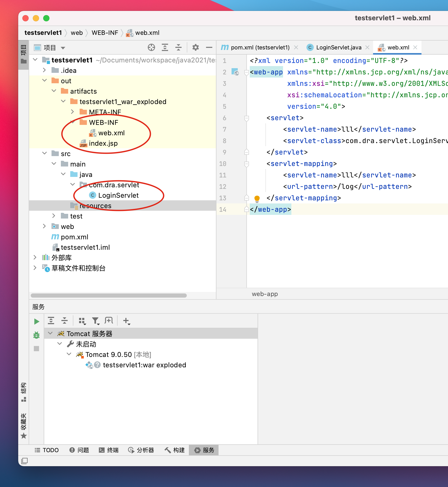Screen dimensions: 448x487
Task: Collapse the artifacts folder
Action: [x=54, y=91]
